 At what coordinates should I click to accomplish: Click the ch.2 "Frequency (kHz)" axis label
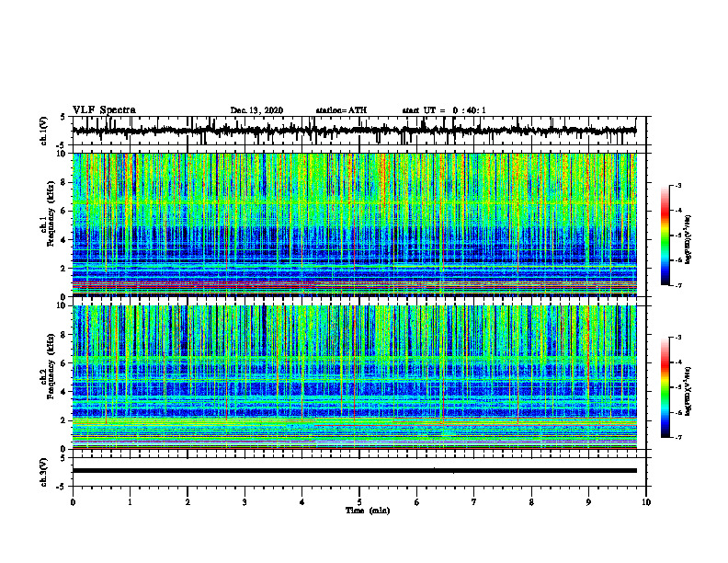pyautogui.click(x=51, y=365)
